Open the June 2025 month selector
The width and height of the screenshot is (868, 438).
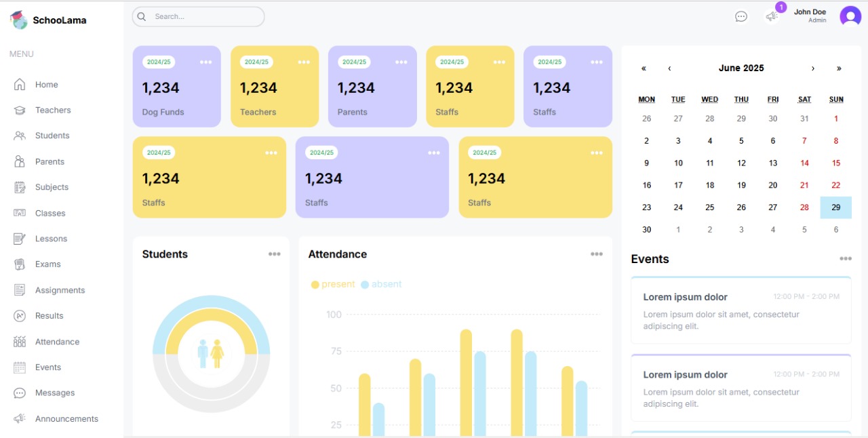coord(741,68)
